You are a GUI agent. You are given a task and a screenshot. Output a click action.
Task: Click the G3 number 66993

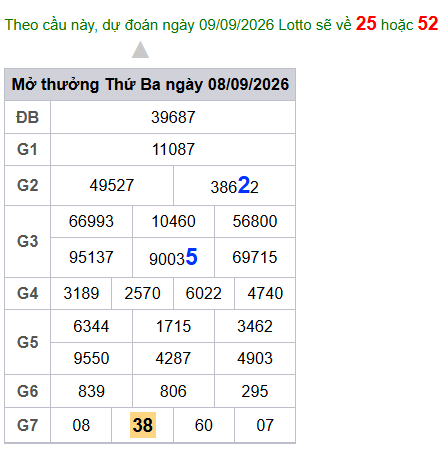tap(91, 221)
